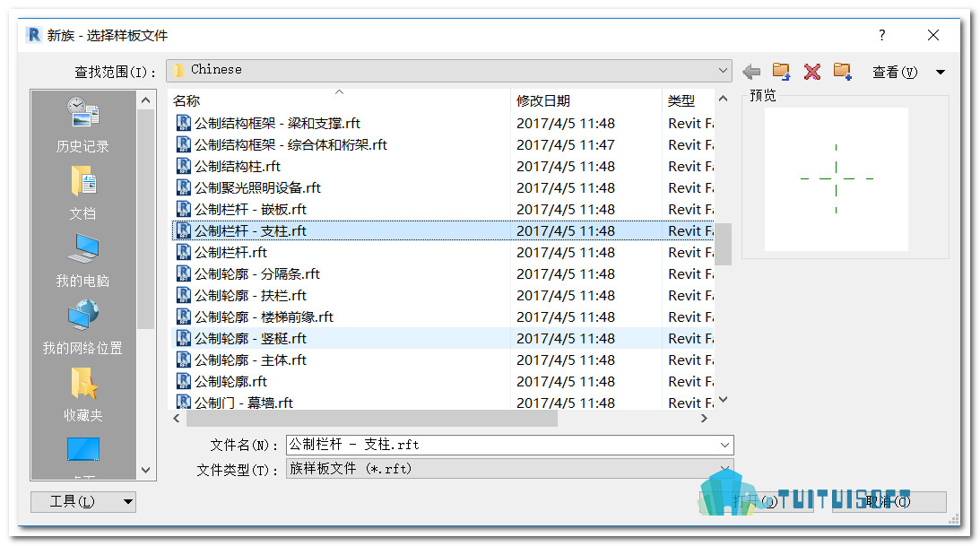The height and width of the screenshot is (546, 980).
Task: Click the file list scroll-up arrow
Action: click(x=724, y=99)
